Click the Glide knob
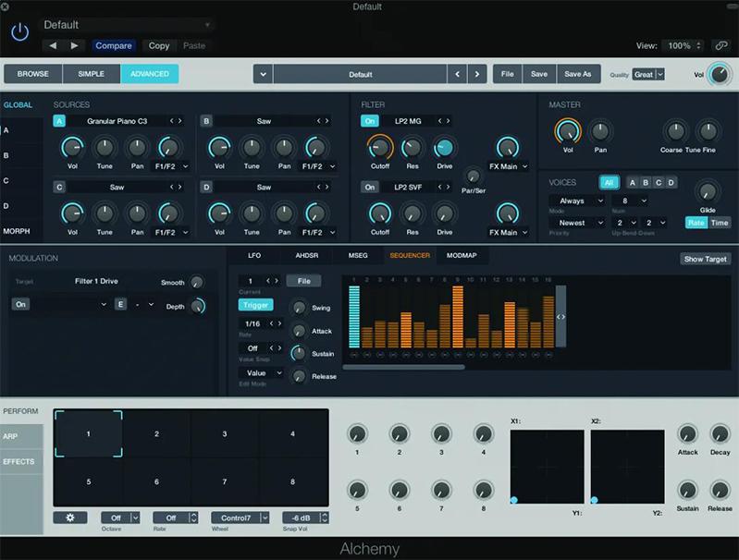 click(707, 191)
